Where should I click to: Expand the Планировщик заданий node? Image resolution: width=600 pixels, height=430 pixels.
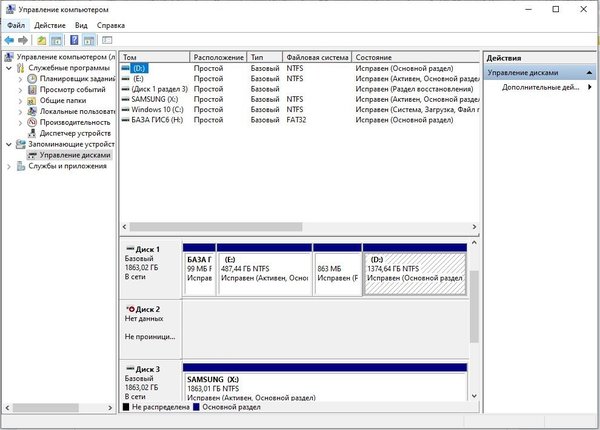click(x=21, y=79)
